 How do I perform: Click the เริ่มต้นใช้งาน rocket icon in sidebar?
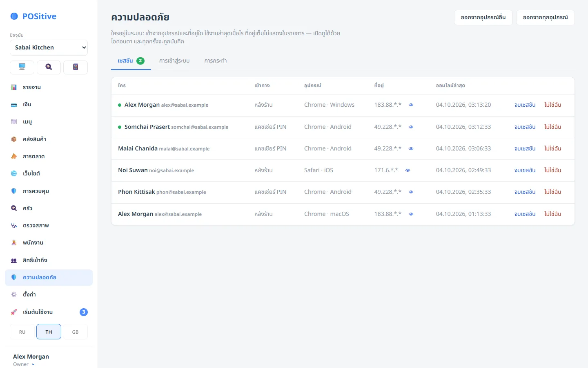pos(14,312)
